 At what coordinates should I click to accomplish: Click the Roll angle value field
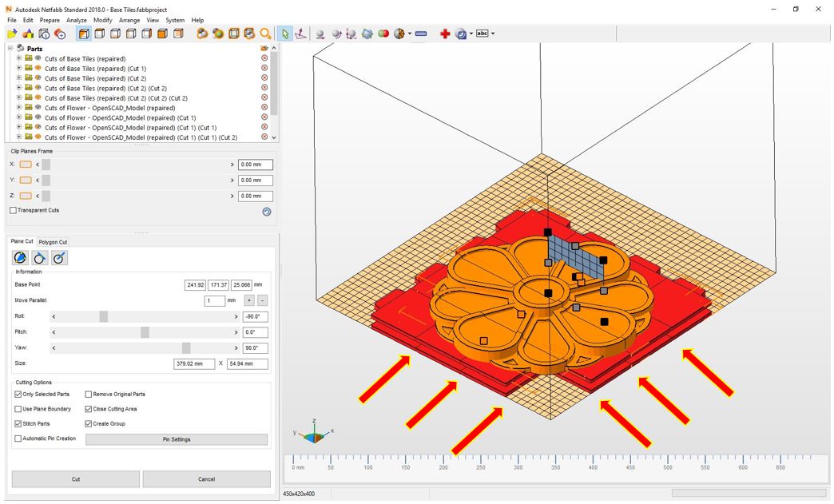[x=256, y=317]
